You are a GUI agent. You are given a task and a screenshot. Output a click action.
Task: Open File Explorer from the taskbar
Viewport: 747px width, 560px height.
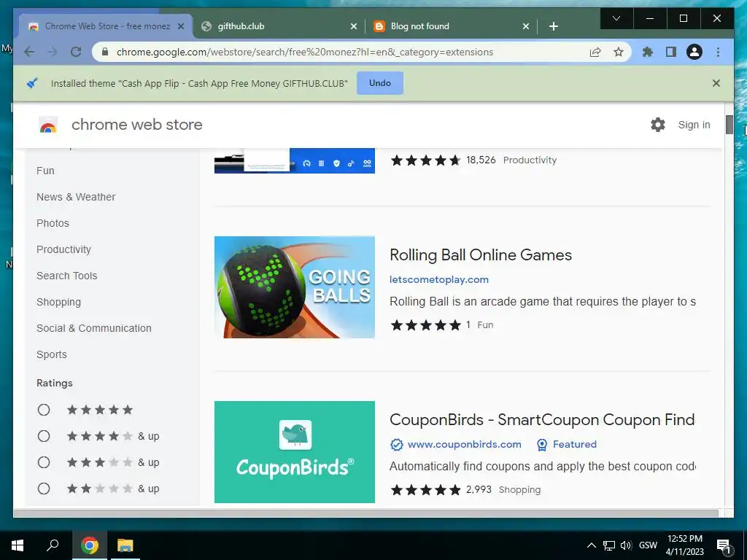pyautogui.click(x=125, y=545)
